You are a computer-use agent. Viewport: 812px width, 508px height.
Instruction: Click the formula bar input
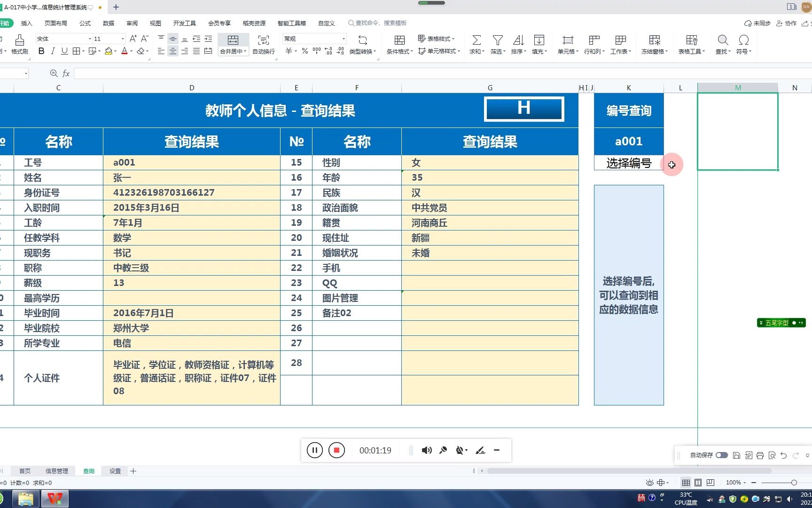pos(442,73)
